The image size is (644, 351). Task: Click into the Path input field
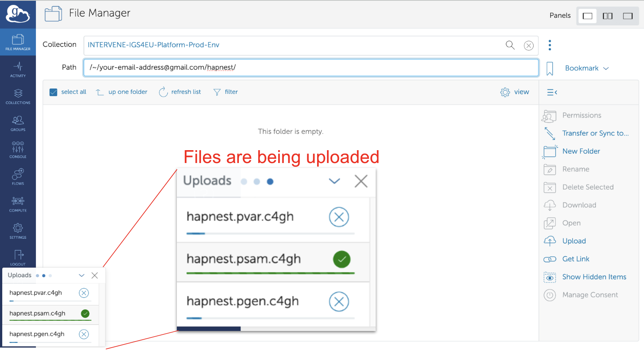[311, 67]
